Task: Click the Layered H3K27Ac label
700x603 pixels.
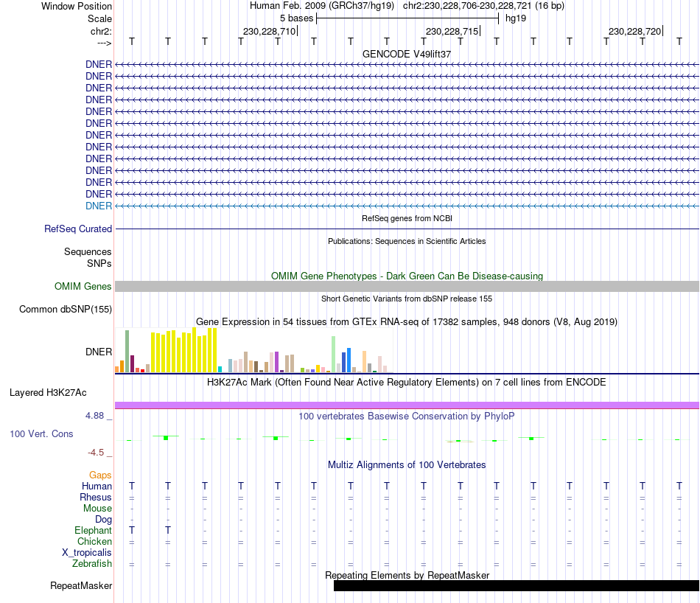Action: pos(48,393)
